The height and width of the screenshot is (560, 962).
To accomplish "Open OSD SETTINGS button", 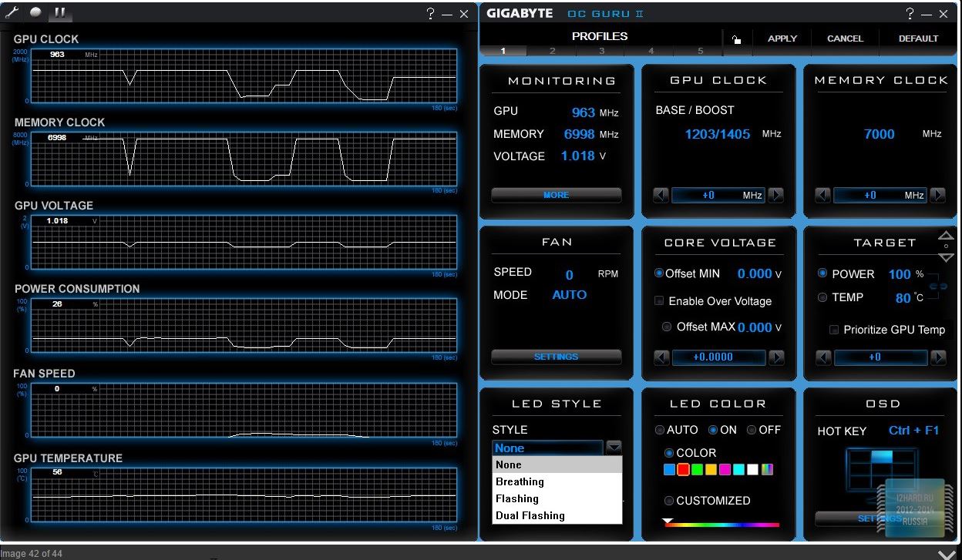I will pyautogui.click(x=879, y=518).
